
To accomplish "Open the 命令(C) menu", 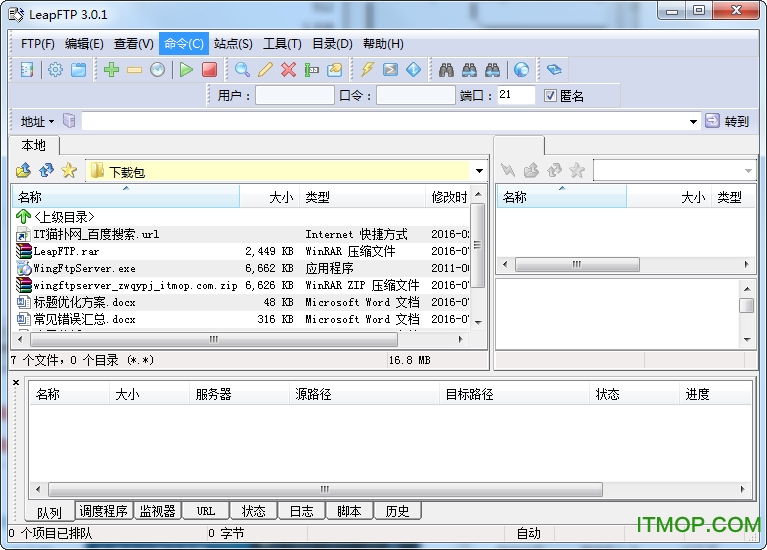I will (184, 44).
